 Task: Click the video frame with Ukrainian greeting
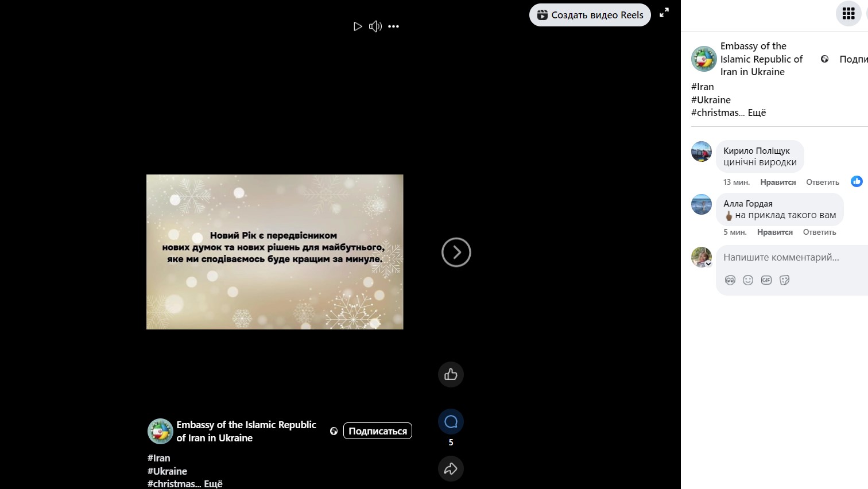point(275,252)
